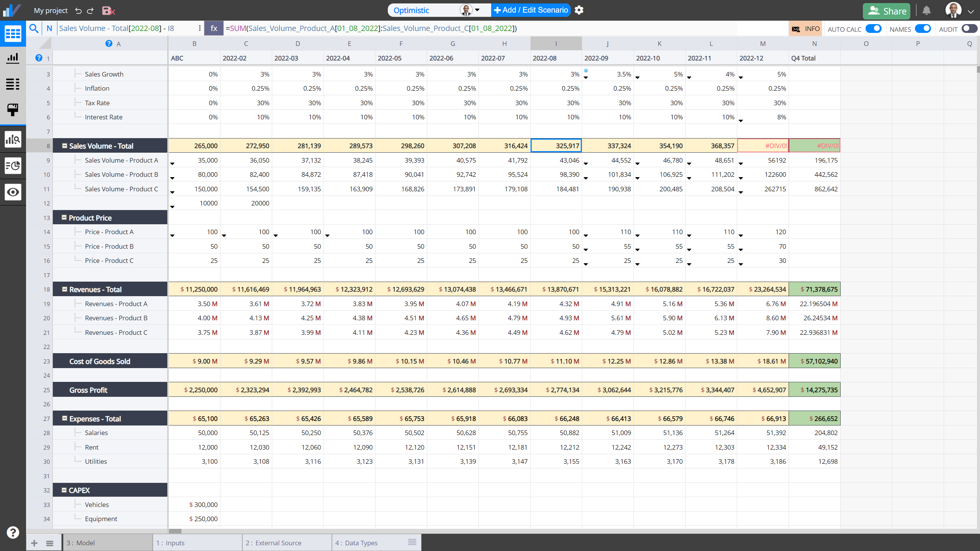Toggle the AUTO CALC switch
This screenshot has width=980, height=551.
[873, 29]
